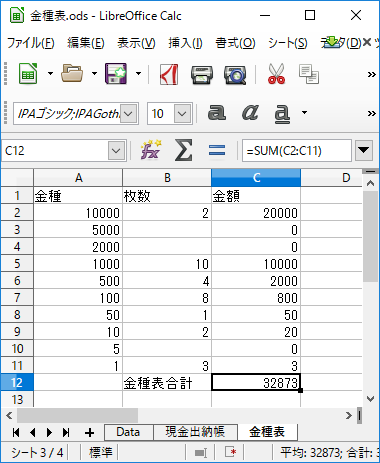Click the formula input line =SUM(C2:C11)

pos(297,151)
